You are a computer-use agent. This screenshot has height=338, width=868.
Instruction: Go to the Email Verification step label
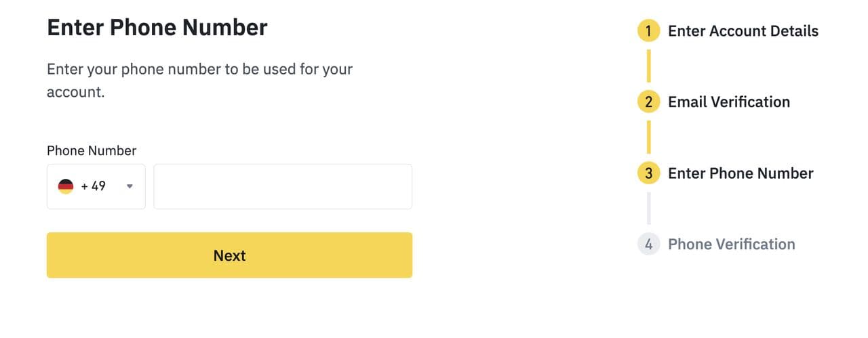point(729,102)
